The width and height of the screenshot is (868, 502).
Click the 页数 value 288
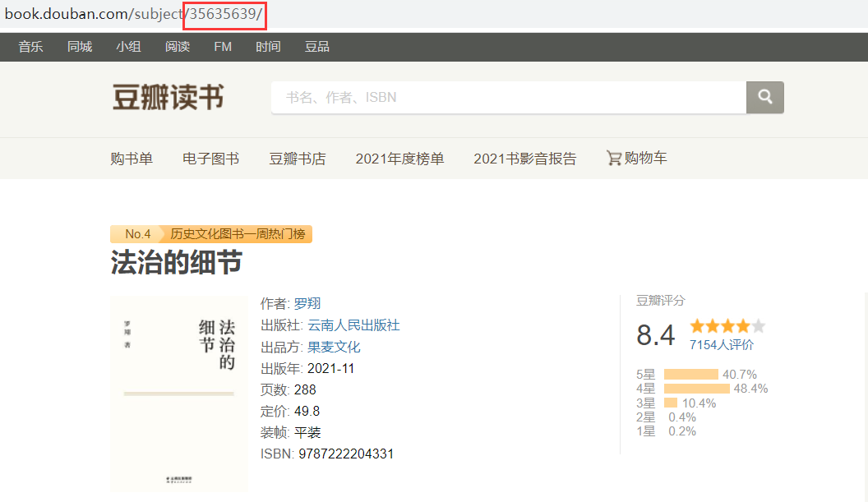coord(305,390)
